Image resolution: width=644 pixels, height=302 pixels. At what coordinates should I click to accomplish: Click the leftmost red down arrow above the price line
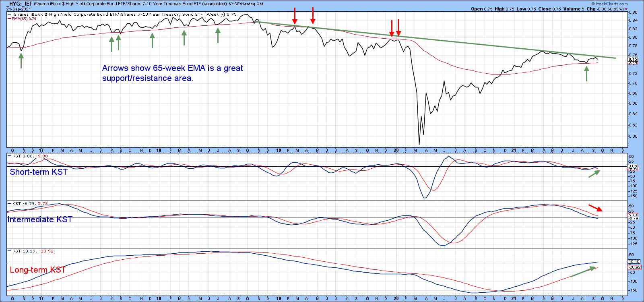click(x=295, y=16)
